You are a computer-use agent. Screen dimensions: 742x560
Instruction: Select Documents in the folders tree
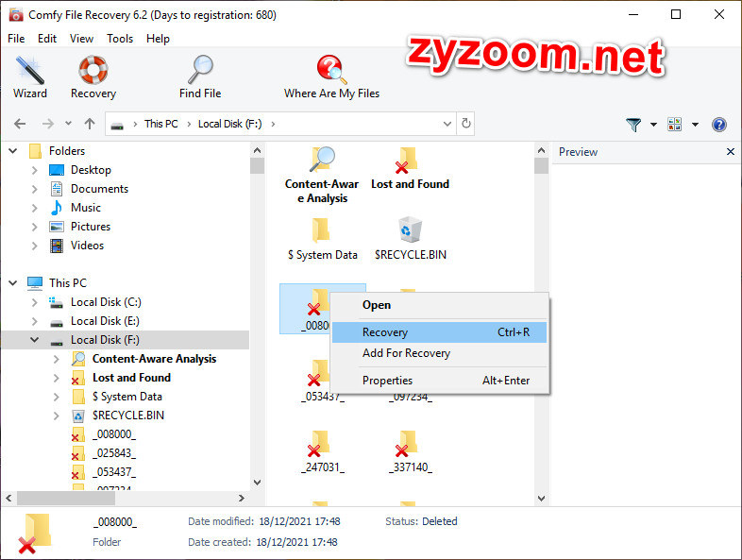coord(99,189)
